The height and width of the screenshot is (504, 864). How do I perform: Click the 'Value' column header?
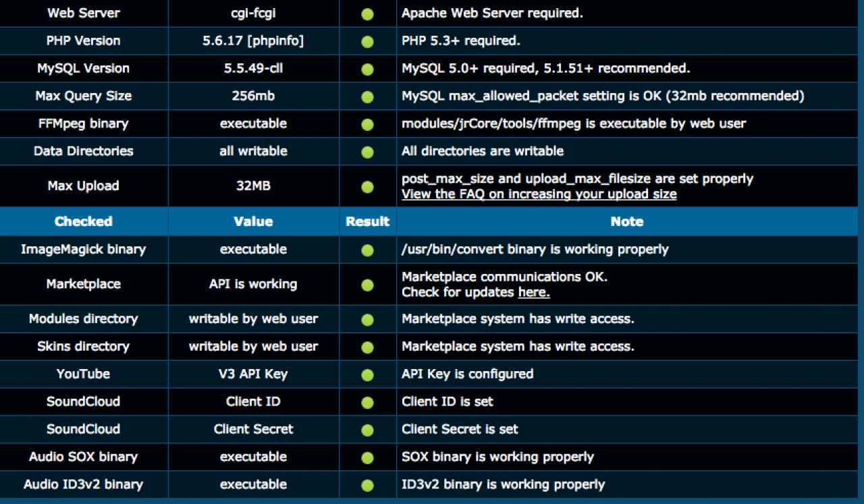coord(253,221)
